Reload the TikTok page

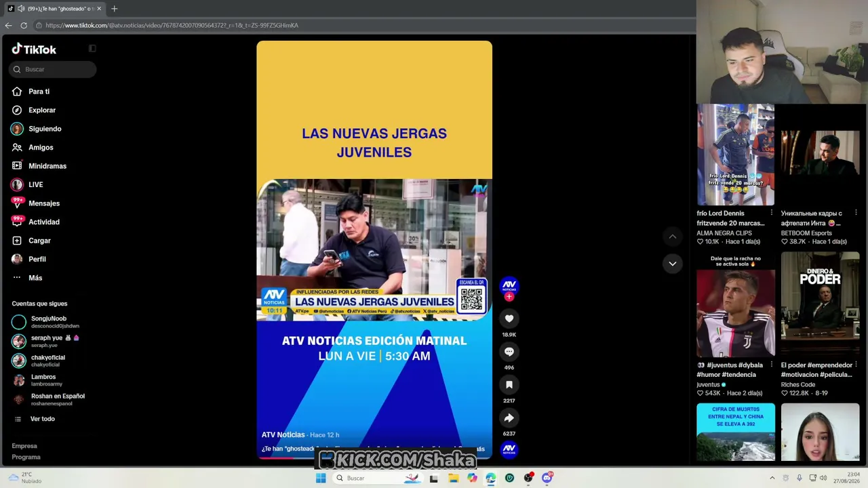coord(24,25)
